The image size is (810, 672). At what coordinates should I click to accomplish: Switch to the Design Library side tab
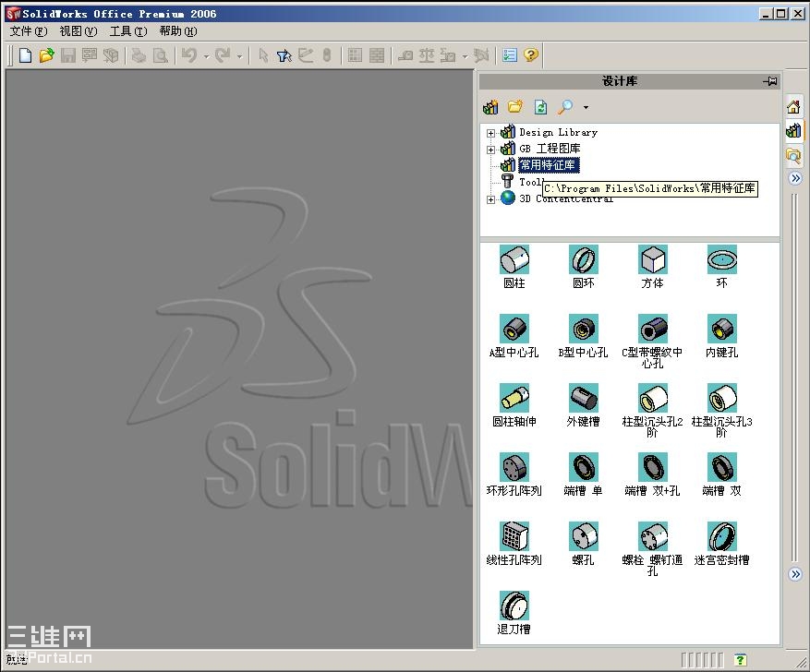coord(793,130)
